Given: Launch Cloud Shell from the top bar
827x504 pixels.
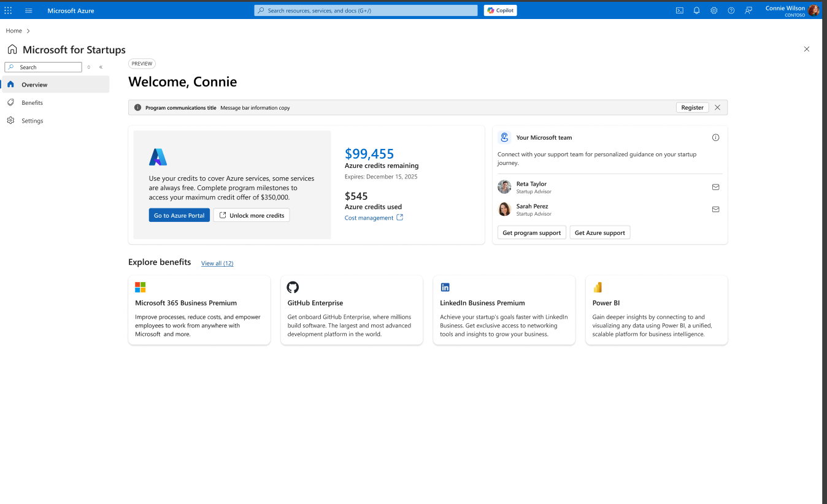Looking at the screenshot, I should tap(680, 10).
